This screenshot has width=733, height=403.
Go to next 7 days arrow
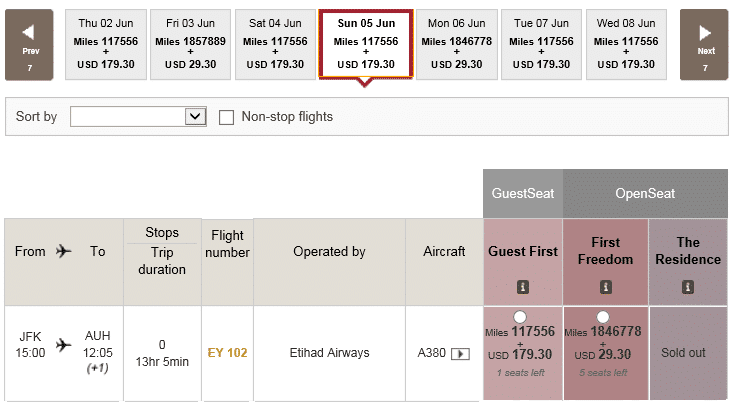704,45
